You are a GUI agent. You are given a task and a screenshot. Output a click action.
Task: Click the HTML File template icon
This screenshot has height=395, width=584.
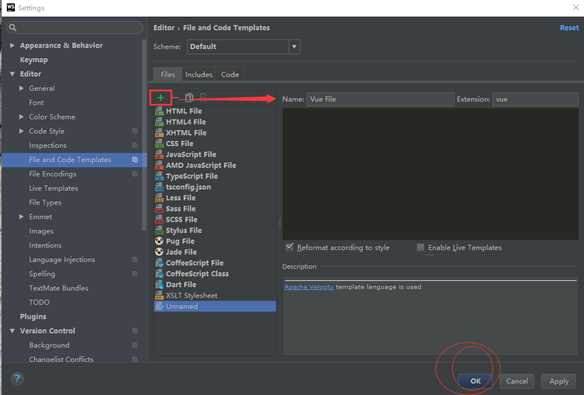pos(159,111)
